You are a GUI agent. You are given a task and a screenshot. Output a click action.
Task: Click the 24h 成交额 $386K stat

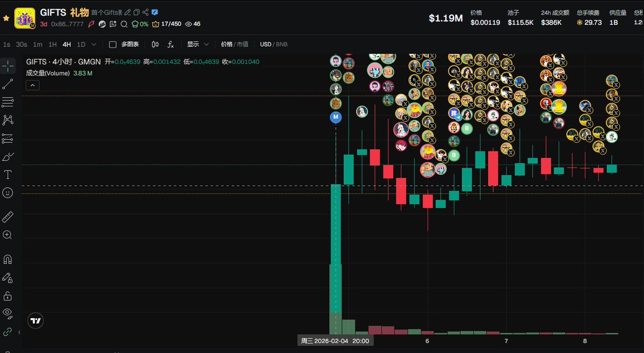point(555,18)
